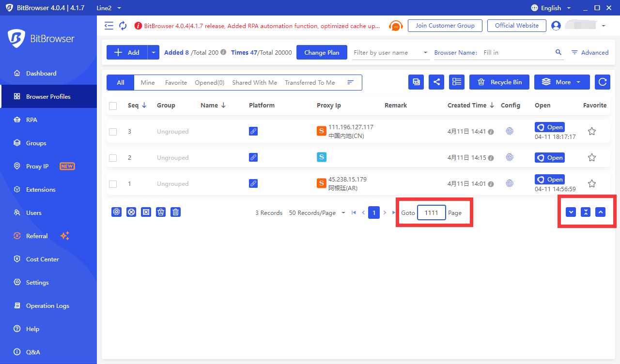This screenshot has height=364, width=620.
Task: Refresh the profile list
Action: (x=603, y=82)
